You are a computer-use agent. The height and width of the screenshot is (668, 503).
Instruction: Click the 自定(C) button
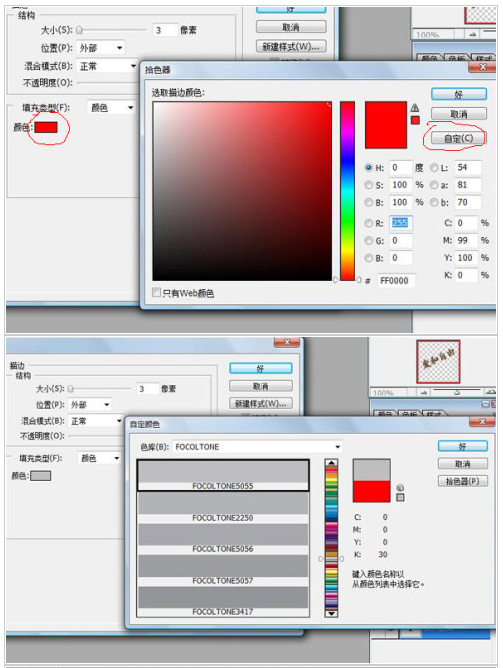(x=458, y=138)
